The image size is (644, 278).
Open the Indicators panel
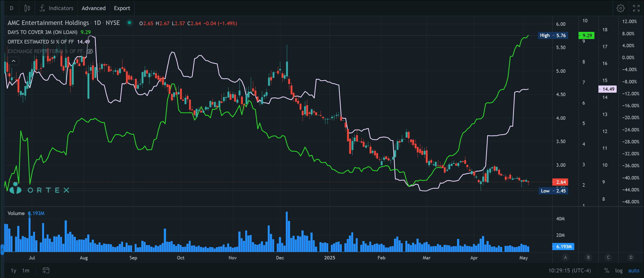[56, 8]
